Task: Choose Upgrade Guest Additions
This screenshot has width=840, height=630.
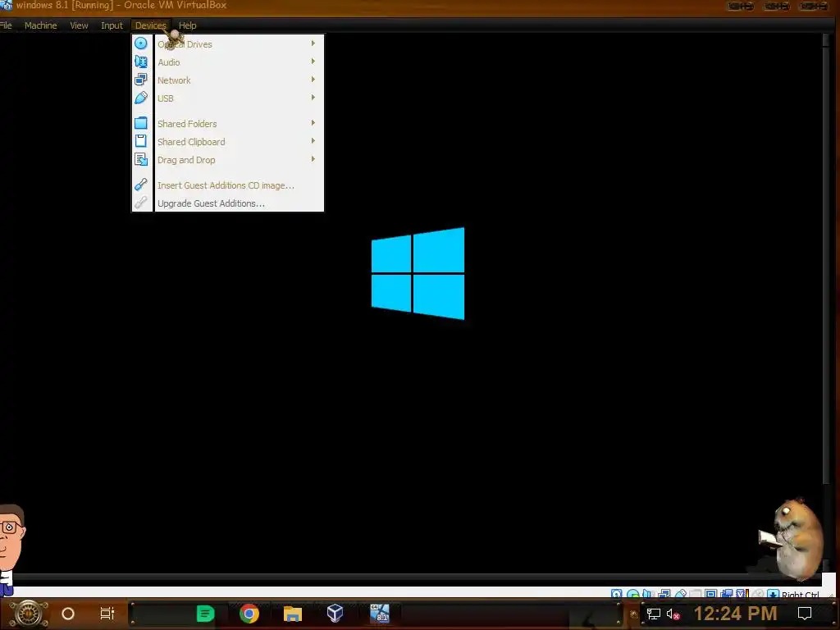Action: point(228,203)
